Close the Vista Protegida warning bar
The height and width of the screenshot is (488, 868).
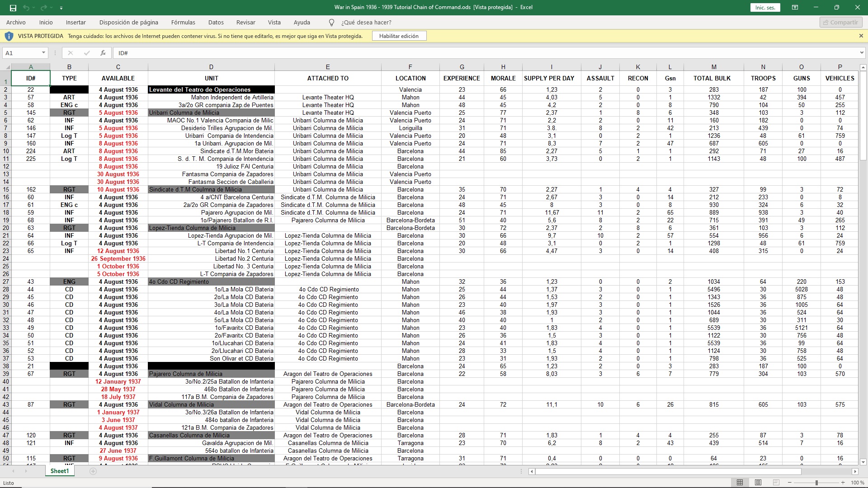[x=861, y=36]
